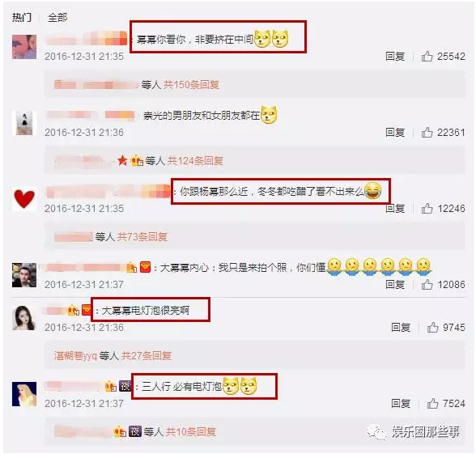Screen dimensions: 476x458
Task: Expand 共124条回复 replies
Action: [x=195, y=160]
